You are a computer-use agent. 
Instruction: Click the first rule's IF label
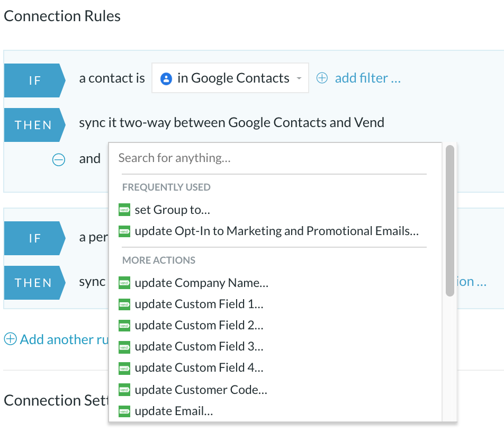[x=35, y=80]
